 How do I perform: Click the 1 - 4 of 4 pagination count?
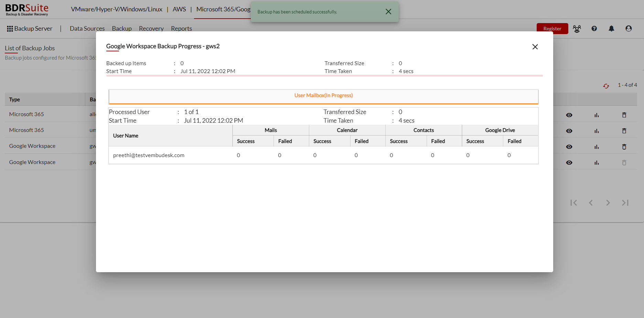627,85
